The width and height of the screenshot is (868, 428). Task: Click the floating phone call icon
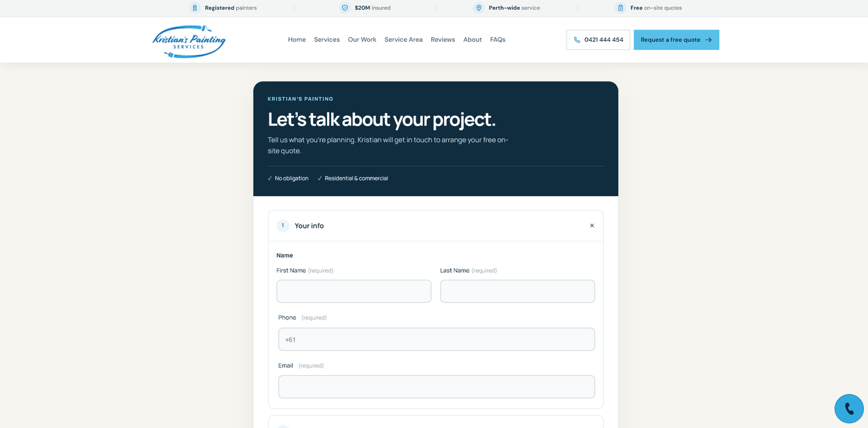tap(849, 409)
